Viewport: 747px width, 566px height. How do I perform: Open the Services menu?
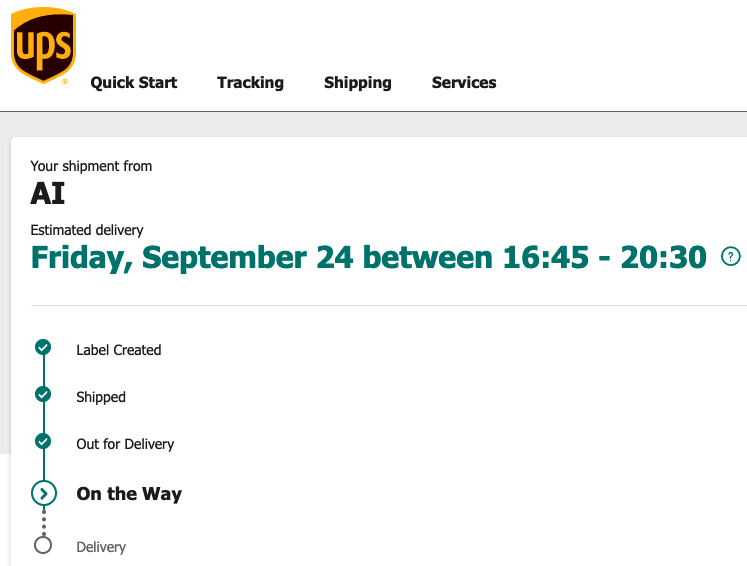point(464,83)
